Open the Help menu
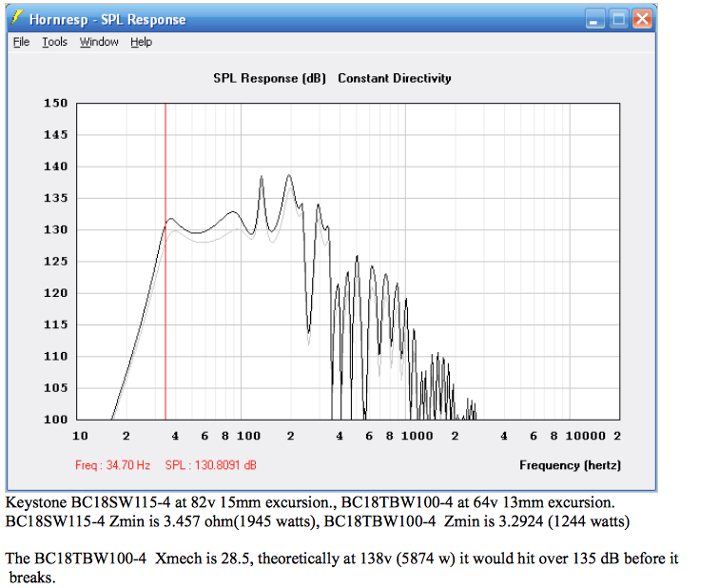Screen dimensions: 719x588 141,42
